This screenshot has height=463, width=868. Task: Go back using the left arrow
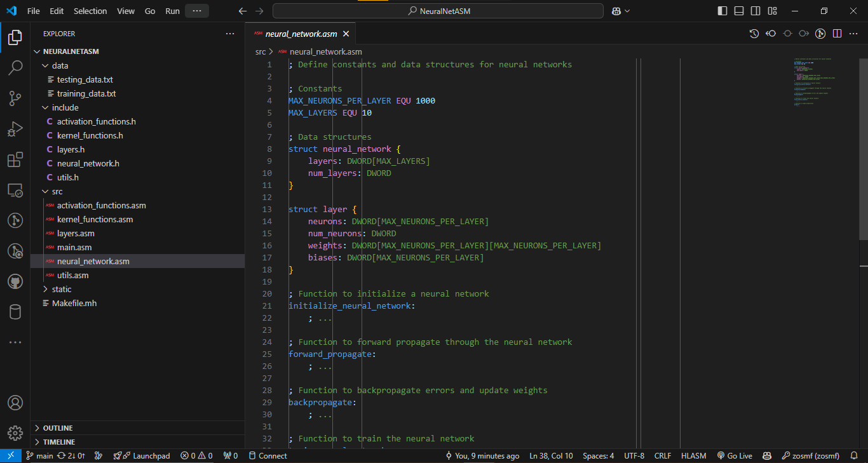(242, 11)
